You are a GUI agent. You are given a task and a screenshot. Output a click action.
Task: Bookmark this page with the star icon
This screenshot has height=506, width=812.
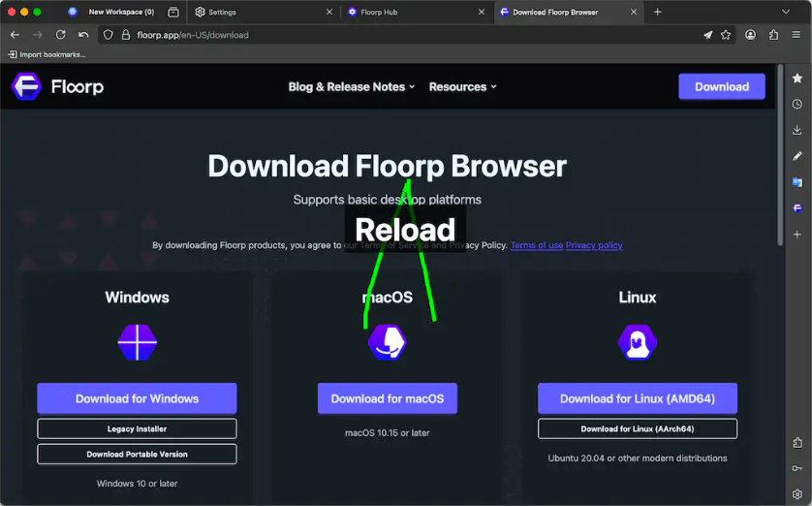(x=726, y=35)
